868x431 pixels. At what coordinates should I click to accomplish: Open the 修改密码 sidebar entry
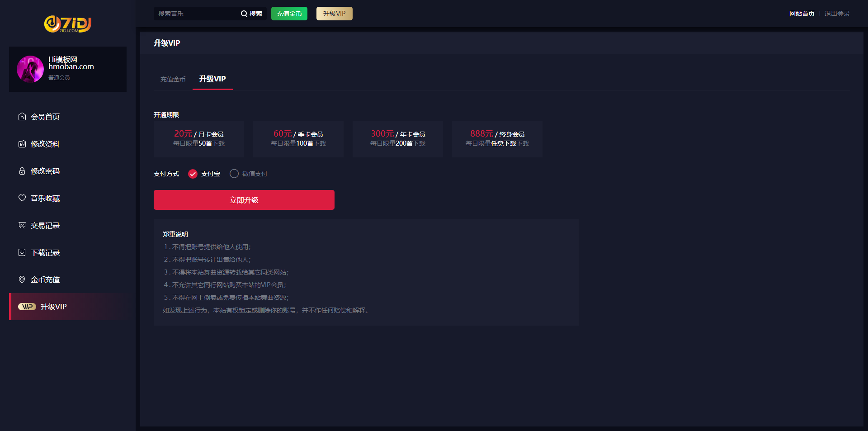[x=68, y=171]
